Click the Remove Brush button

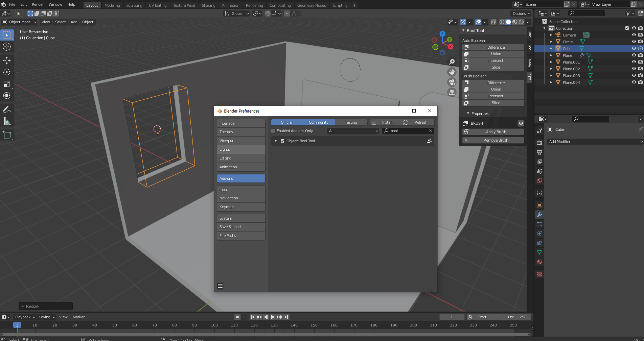[x=493, y=140]
